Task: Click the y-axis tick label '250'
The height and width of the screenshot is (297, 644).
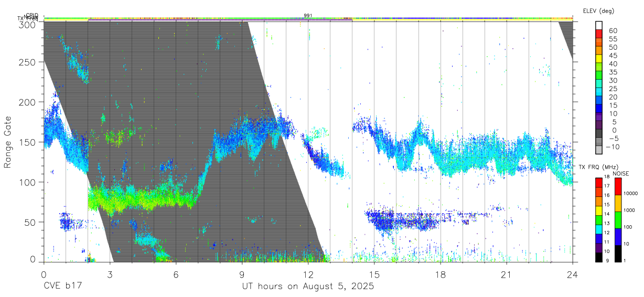Action: click(x=27, y=62)
